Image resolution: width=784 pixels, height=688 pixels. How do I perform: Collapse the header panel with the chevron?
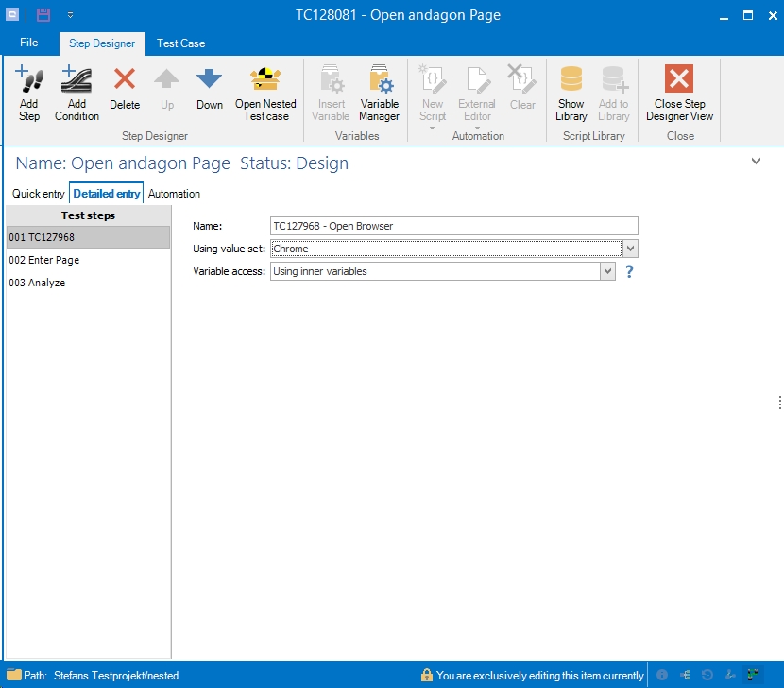click(756, 162)
